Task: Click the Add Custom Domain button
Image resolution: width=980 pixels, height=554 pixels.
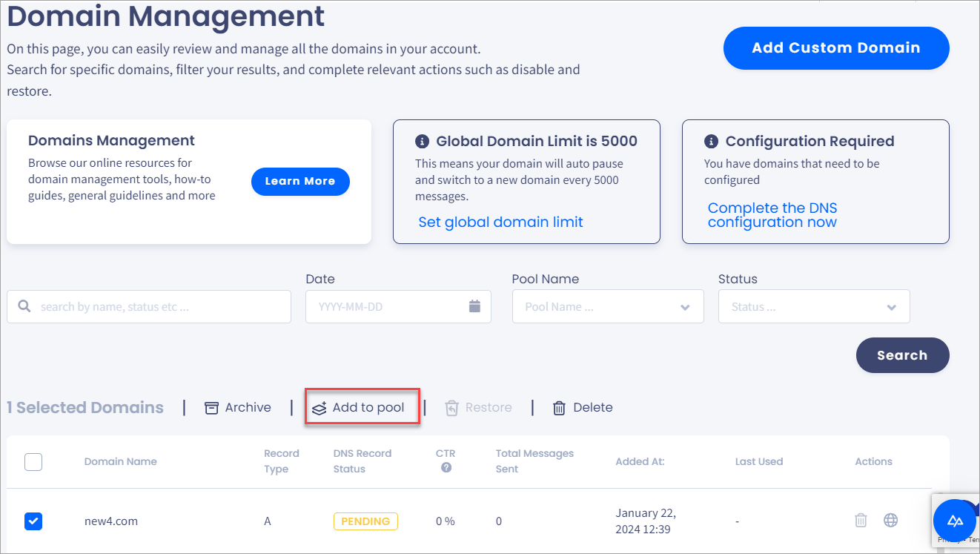Action: [836, 48]
